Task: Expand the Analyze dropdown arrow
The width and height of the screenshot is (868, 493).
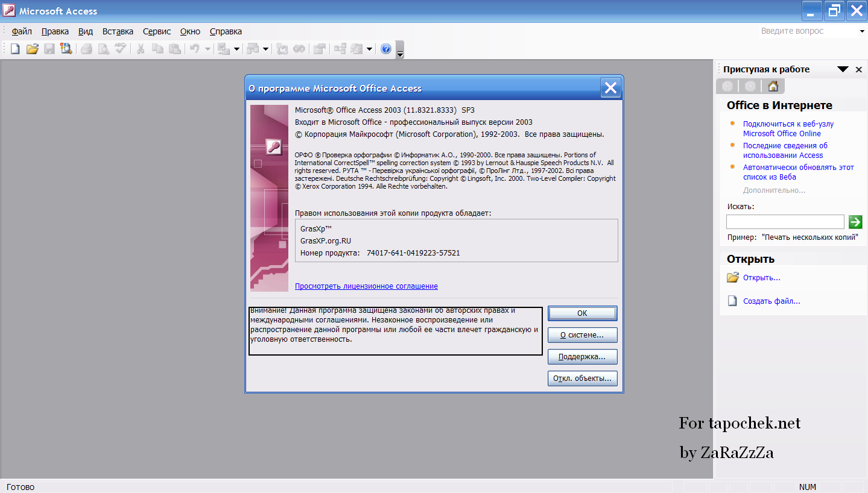Action: (265, 49)
